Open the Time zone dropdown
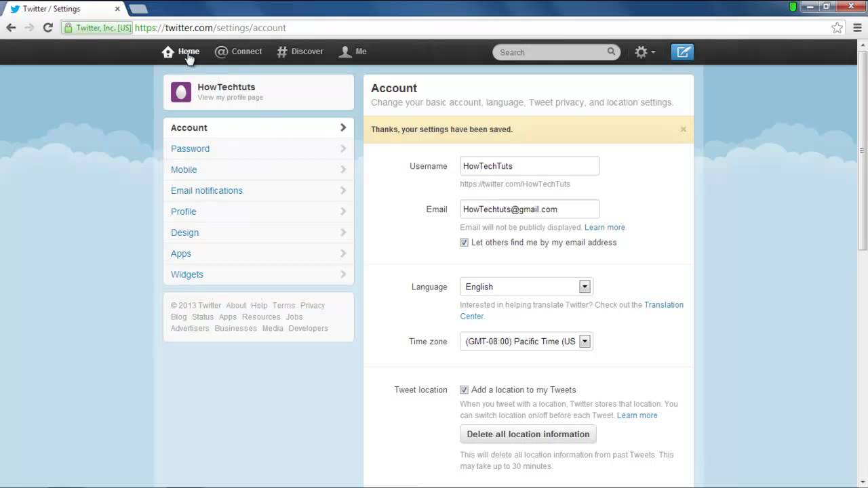 pyautogui.click(x=526, y=342)
